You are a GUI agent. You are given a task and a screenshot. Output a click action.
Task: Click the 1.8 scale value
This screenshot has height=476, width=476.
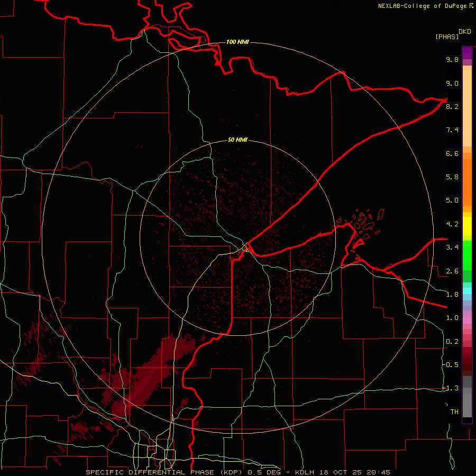(x=452, y=295)
